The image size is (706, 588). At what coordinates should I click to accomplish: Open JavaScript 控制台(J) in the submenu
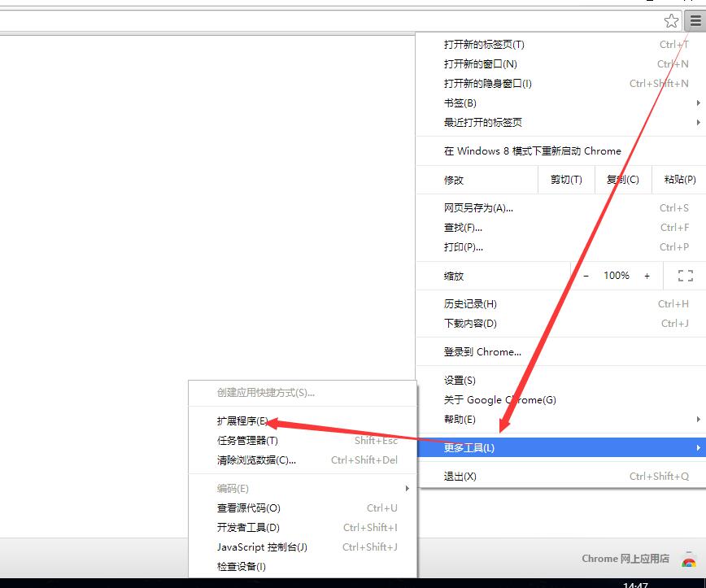pyautogui.click(x=303, y=547)
